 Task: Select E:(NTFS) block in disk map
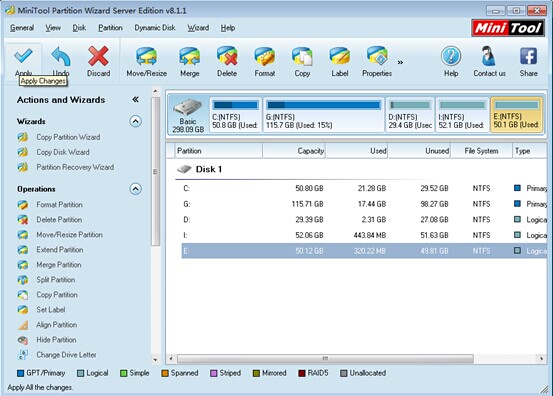516,115
